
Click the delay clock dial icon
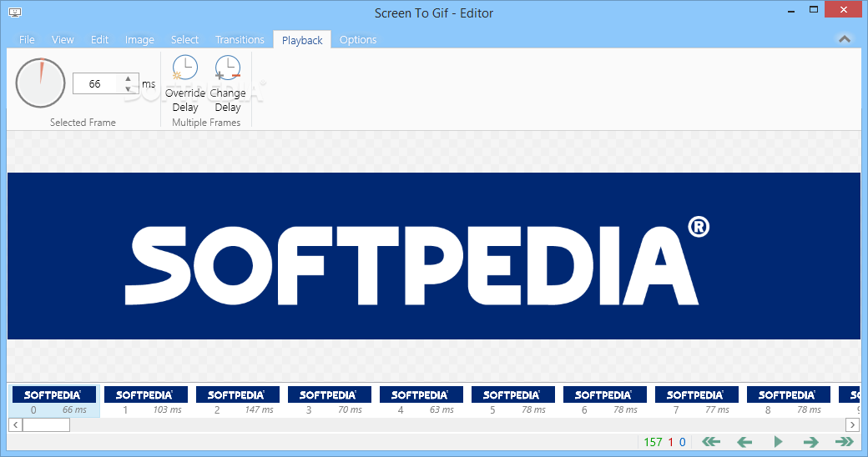[x=40, y=83]
